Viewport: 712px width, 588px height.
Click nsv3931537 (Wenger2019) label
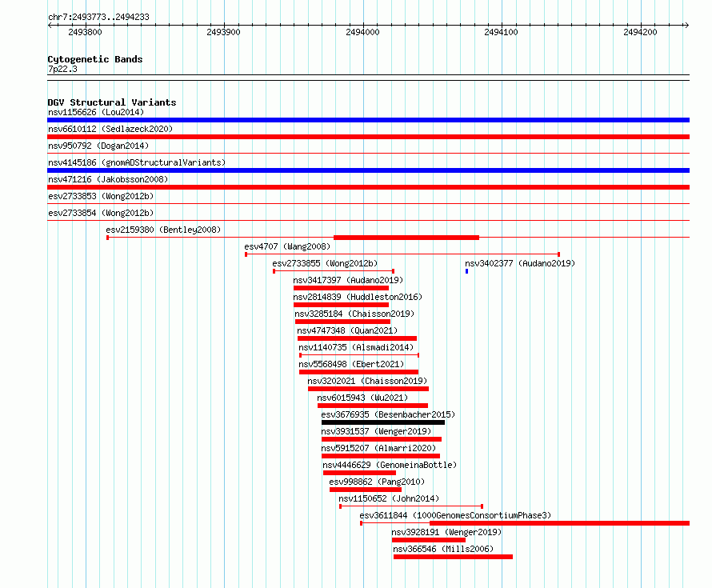coord(376,431)
